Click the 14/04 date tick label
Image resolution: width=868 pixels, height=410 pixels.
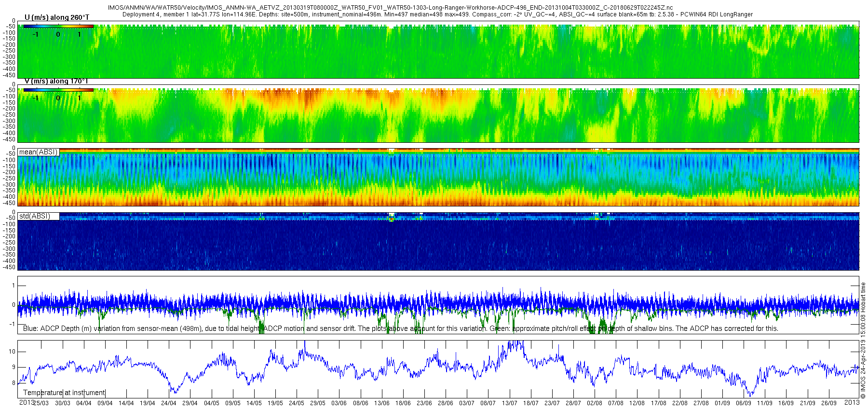(126, 403)
